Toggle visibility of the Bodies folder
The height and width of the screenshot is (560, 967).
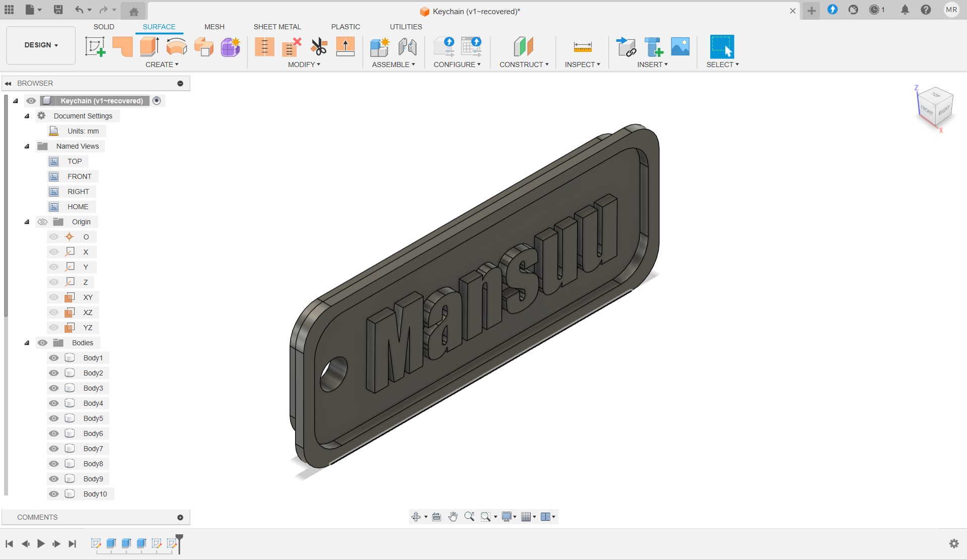pyautogui.click(x=42, y=343)
